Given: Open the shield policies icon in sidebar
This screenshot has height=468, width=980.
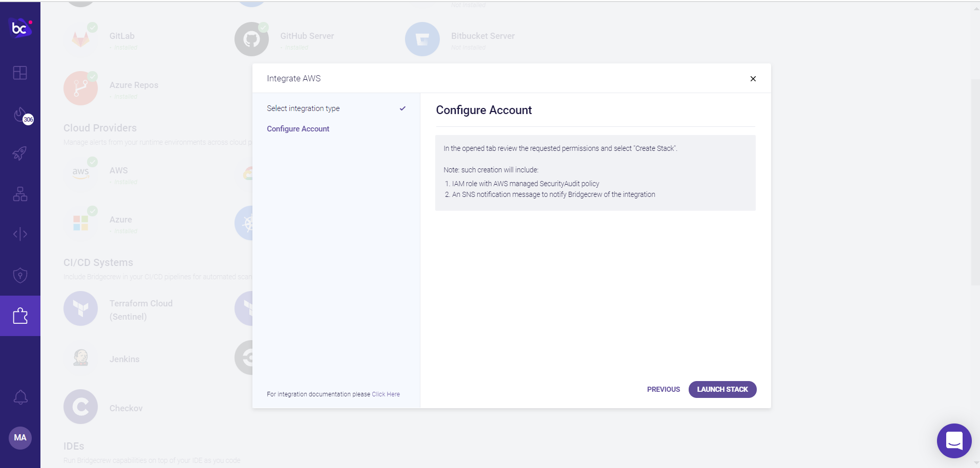Looking at the screenshot, I should pos(20,275).
